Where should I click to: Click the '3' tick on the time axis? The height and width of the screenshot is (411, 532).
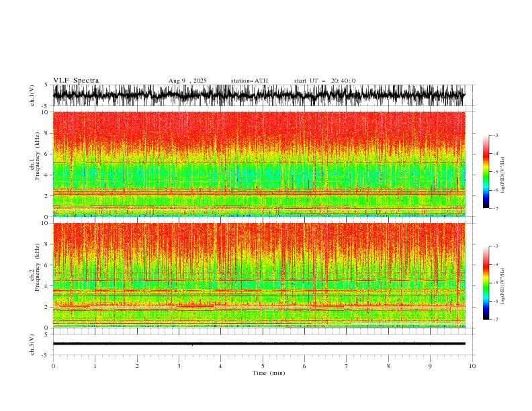(x=179, y=366)
